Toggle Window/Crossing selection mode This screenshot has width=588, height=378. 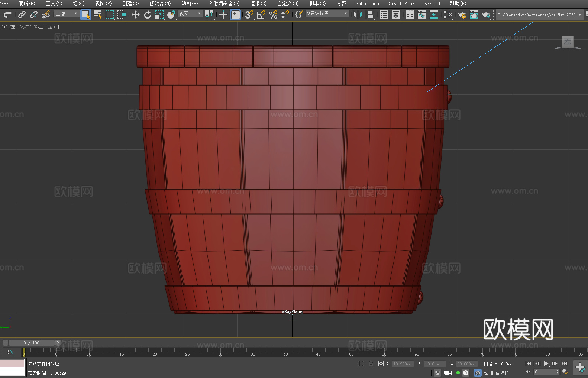tap(122, 14)
